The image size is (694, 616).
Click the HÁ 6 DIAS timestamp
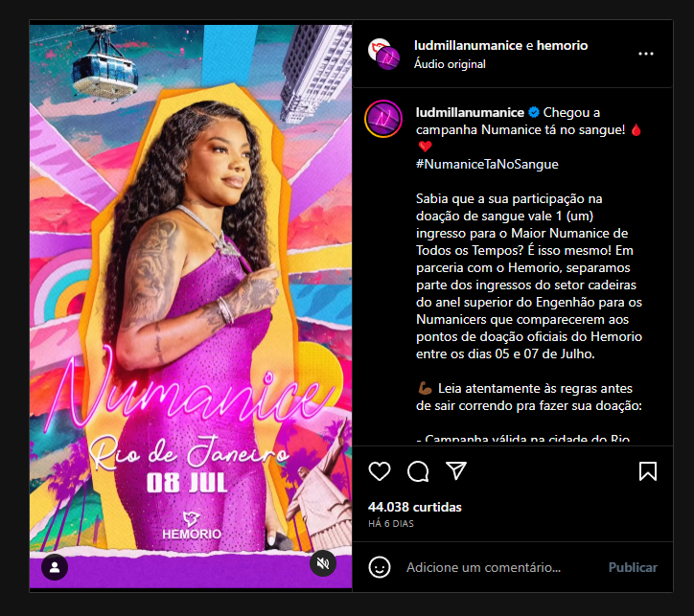(391, 524)
